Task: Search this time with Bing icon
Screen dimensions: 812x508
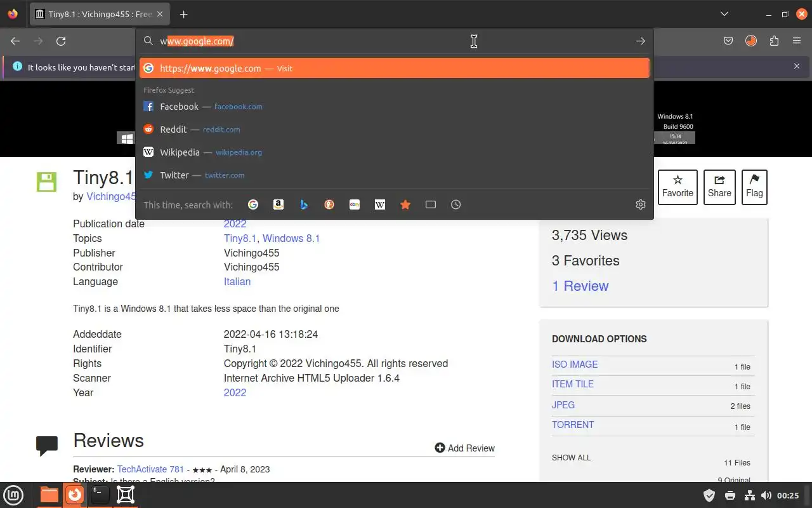Action: coord(304,204)
